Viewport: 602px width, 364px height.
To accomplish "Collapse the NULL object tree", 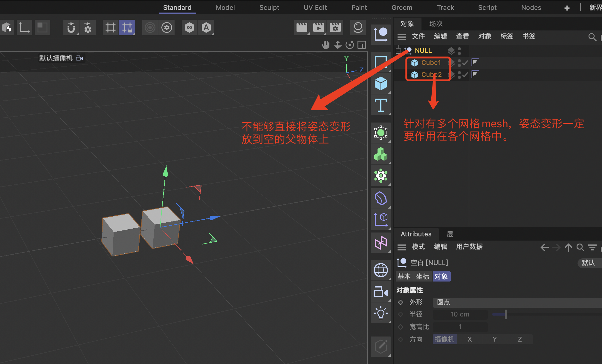I will point(398,51).
